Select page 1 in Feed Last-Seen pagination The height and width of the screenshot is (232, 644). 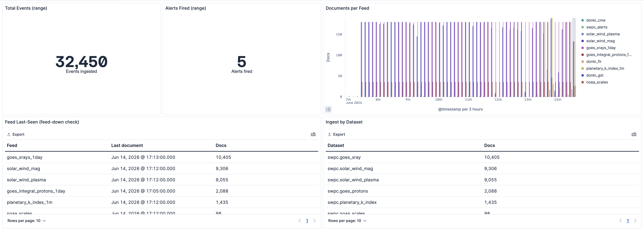point(307,221)
